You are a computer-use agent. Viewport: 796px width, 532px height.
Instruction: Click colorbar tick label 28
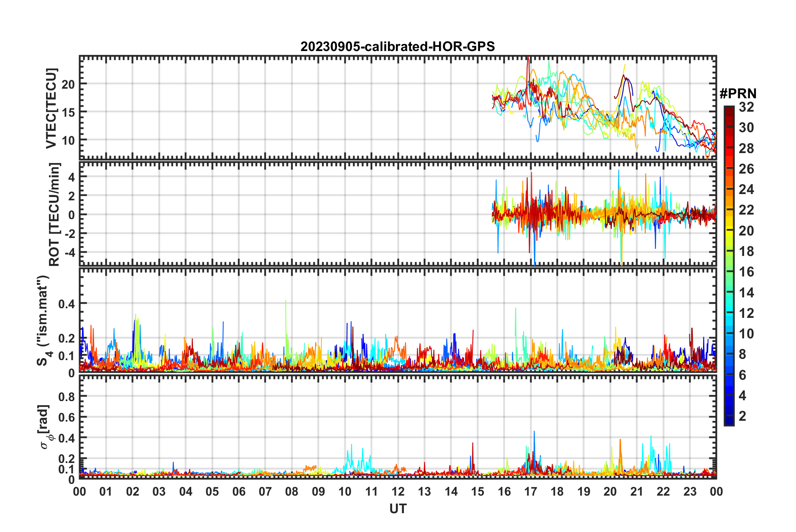pos(746,148)
